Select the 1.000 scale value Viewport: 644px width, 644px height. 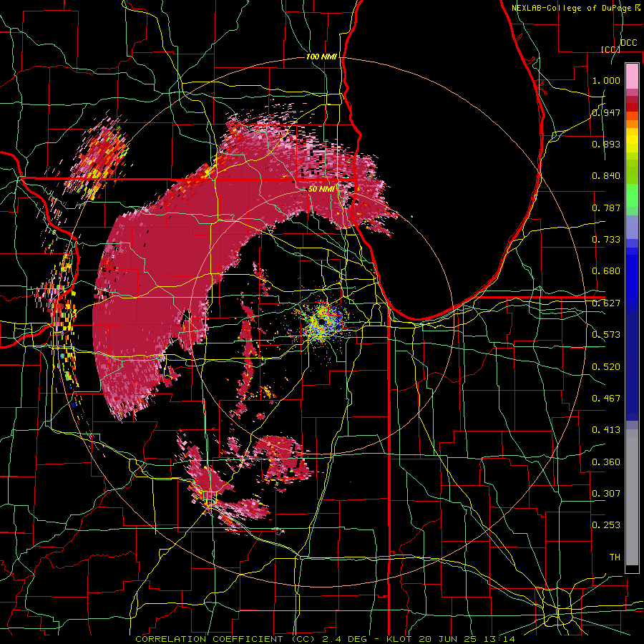click(x=606, y=80)
